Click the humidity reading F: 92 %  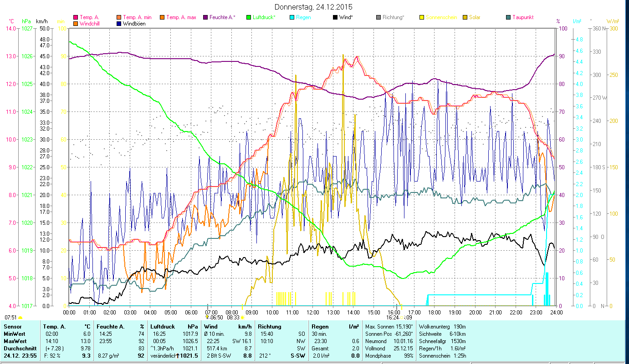coord(52,356)
